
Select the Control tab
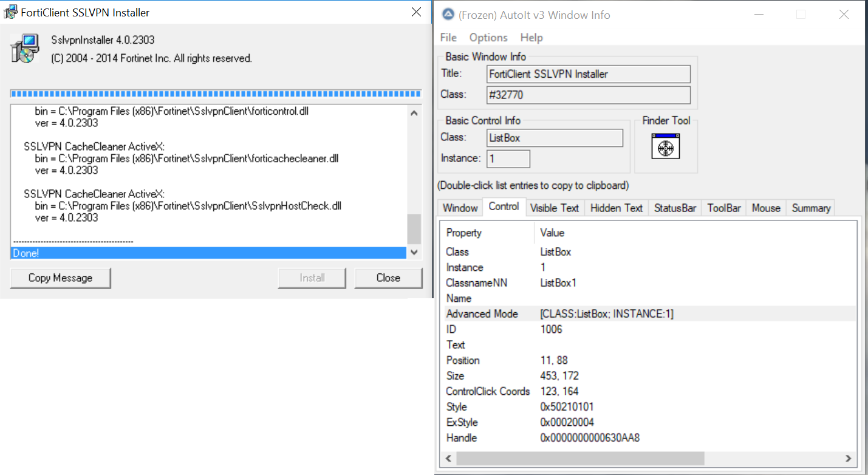[504, 207]
